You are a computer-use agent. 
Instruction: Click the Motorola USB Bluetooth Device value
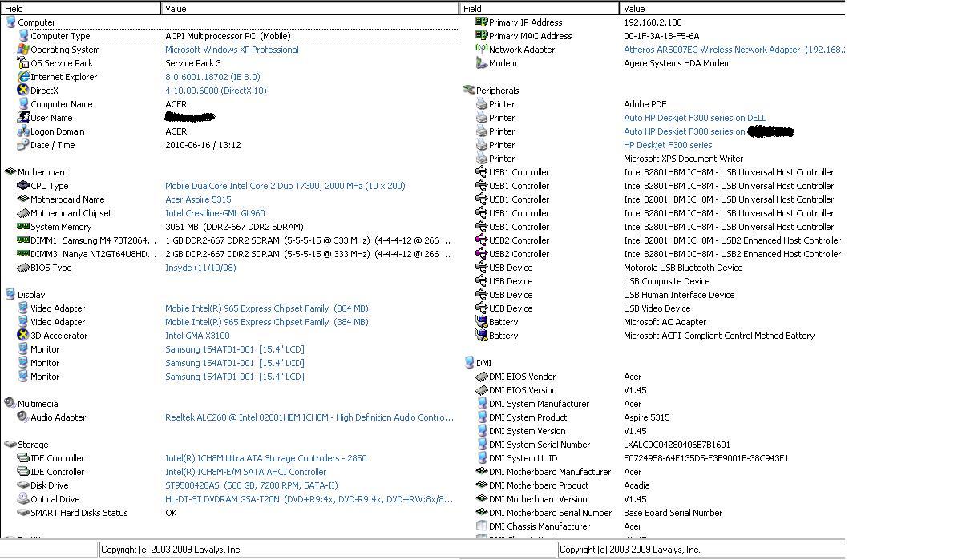click(x=683, y=268)
